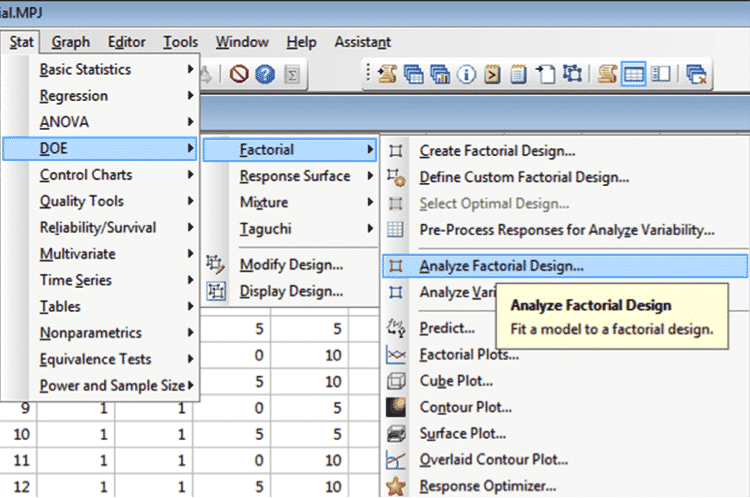The height and width of the screenshot is (498, 750).
Task: Open Help via blue question mark icon
Action: (265, 74)
